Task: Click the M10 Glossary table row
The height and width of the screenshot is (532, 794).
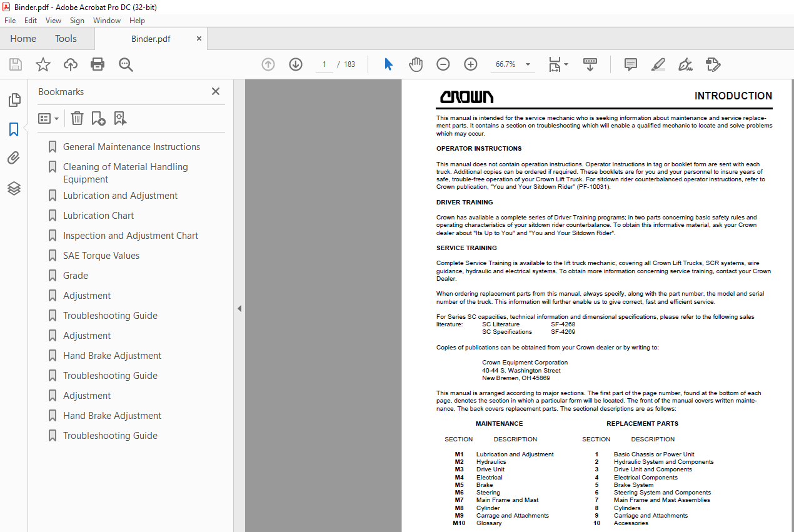Action: (x=478, y=523)
